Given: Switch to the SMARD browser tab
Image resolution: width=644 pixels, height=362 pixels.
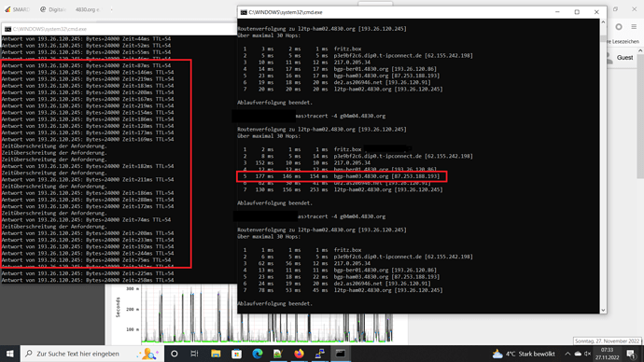Looking at the screenshot, I should click(x=17, y=9).
